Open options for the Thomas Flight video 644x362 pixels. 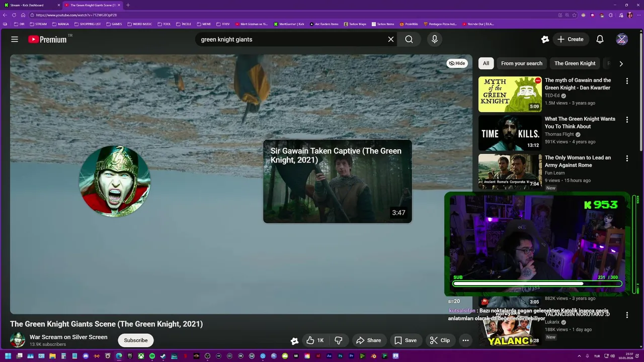point(627,120)
